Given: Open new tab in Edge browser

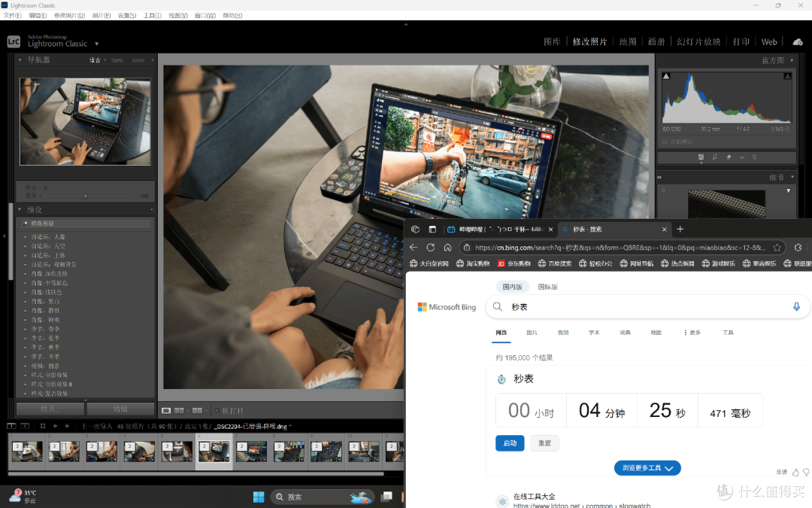Looking at the screenshot, I should [x=680, y=229].
